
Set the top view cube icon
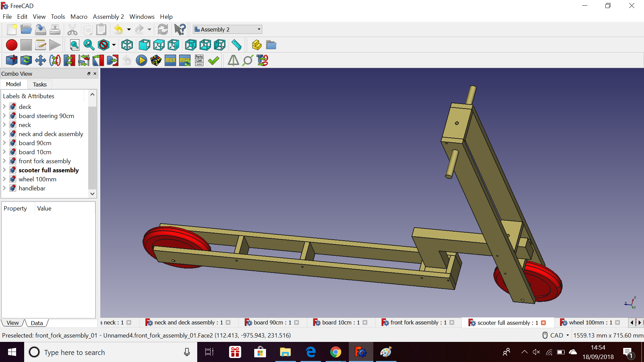tap(159, 45)
